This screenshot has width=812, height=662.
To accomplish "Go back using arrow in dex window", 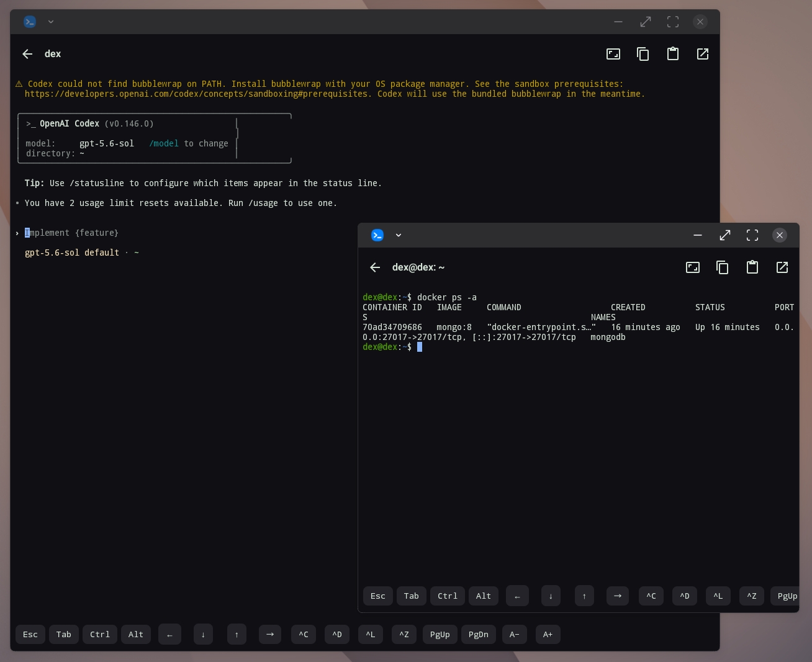I will pyautogui.click(x=27, y=54).
